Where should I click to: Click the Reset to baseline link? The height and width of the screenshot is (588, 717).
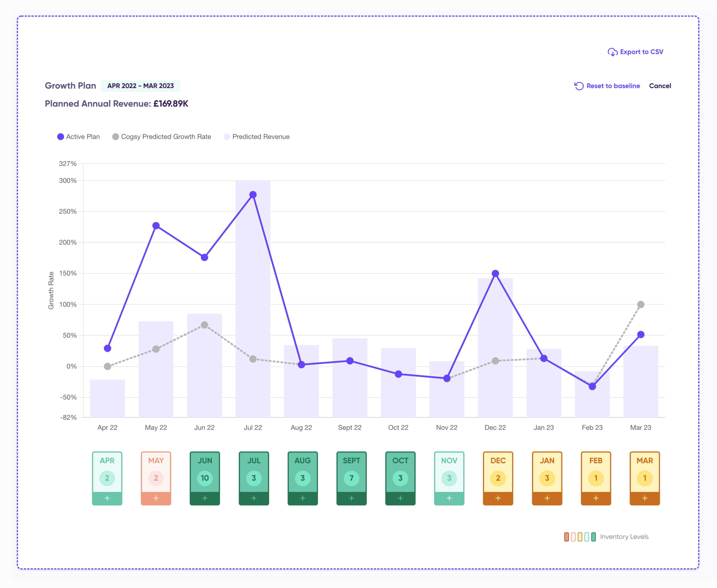[613, 86]
